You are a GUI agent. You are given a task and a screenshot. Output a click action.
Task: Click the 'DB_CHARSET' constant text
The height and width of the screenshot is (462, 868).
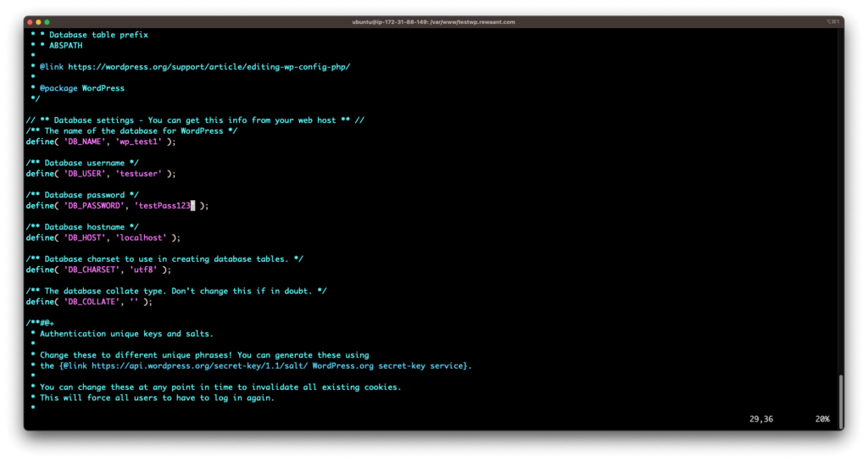click(x=92, y=270)
